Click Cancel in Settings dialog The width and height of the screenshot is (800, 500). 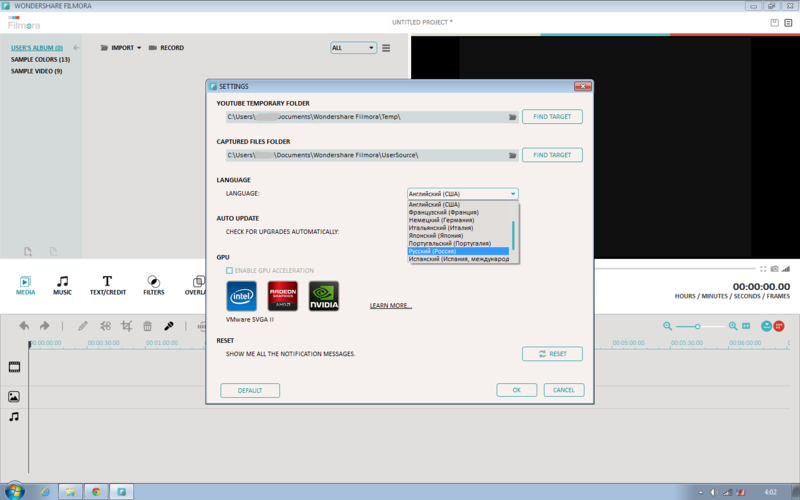tap(564, 390)
